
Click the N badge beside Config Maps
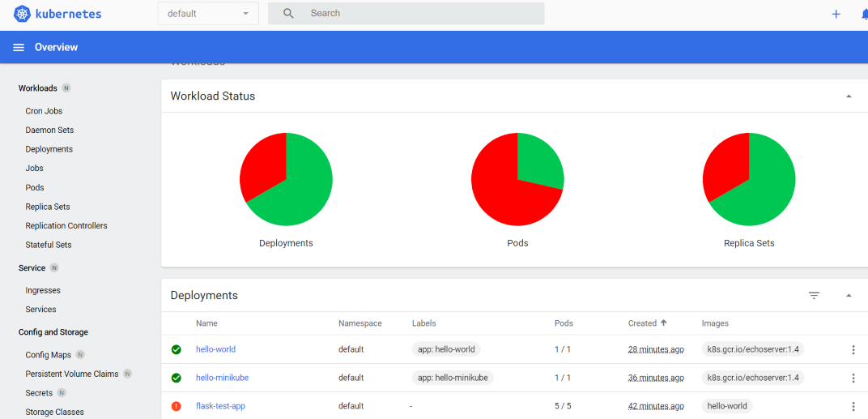pos(80,354)
